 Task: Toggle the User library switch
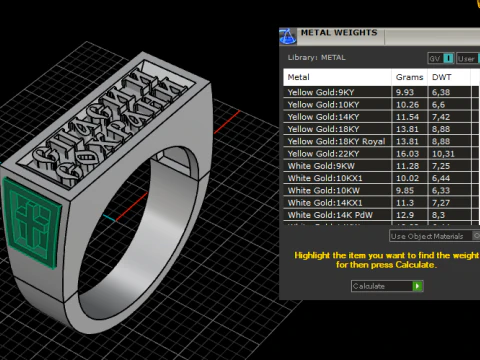pos(479,59)
